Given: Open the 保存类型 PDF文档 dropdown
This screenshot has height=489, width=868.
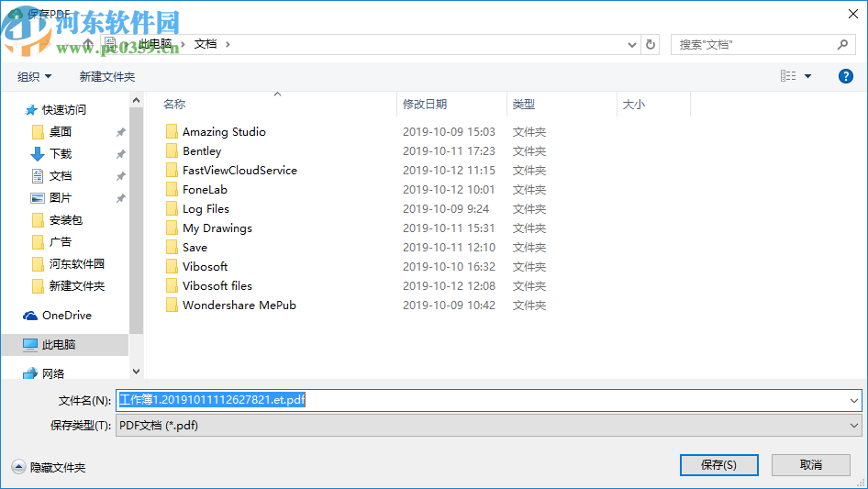Looking at the screenshot, I should click(488, 426).
